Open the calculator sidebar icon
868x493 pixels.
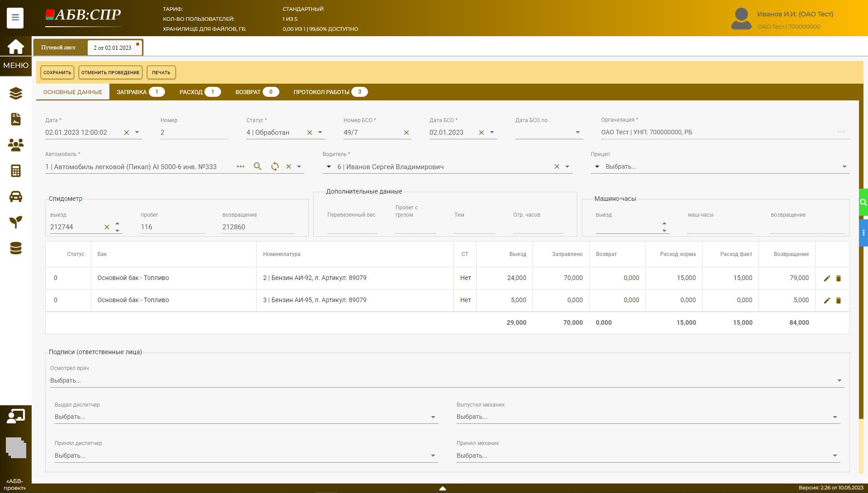[15, 171]
